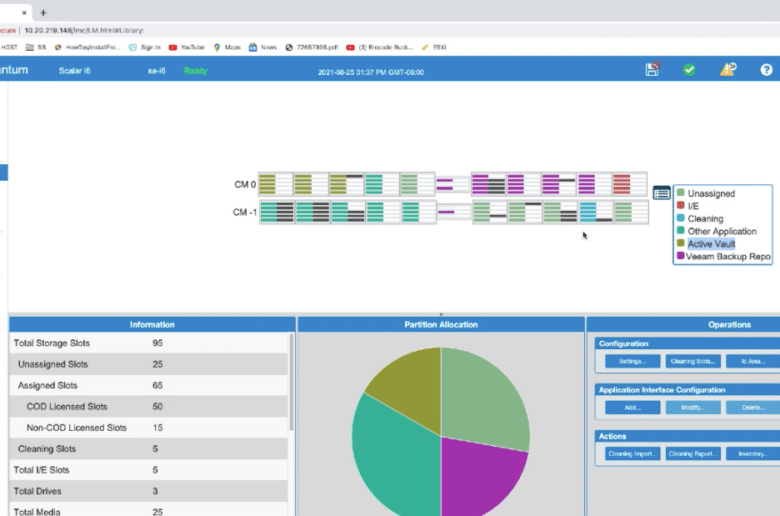The height and width of the screenshot is (516, 780).
Task: Click the Cleaning Import... action button
Action: pyautogui.click(x=632, y=454)
